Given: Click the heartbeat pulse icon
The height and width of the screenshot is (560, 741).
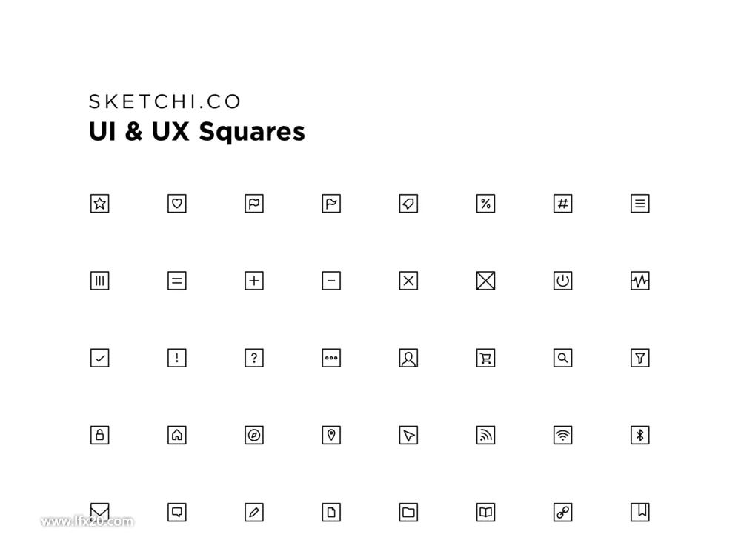Looking at the screenshot, I should coord(640,281).
